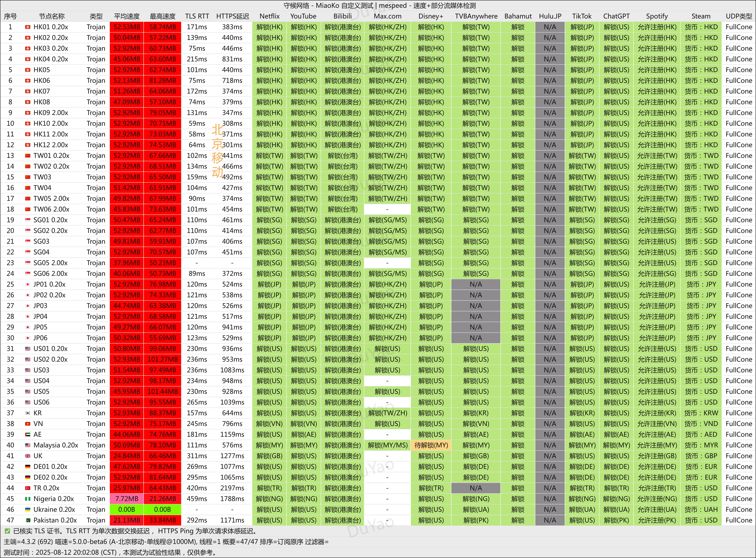
Task: Click the Steam column header
Action: tap(701, 16)
